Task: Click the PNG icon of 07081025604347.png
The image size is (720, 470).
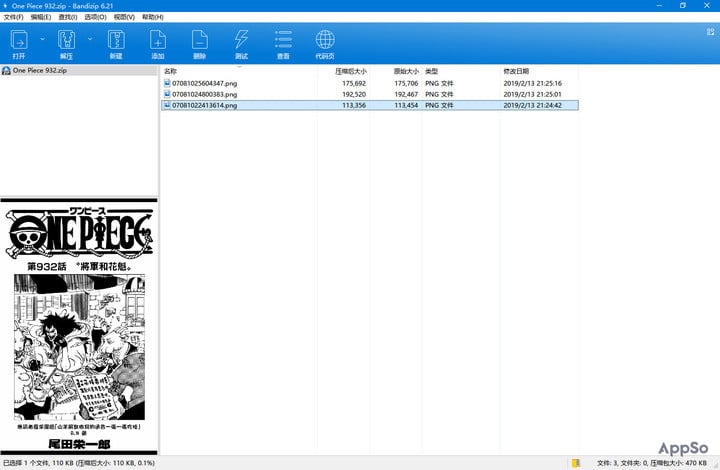Action: pos(167,84)
